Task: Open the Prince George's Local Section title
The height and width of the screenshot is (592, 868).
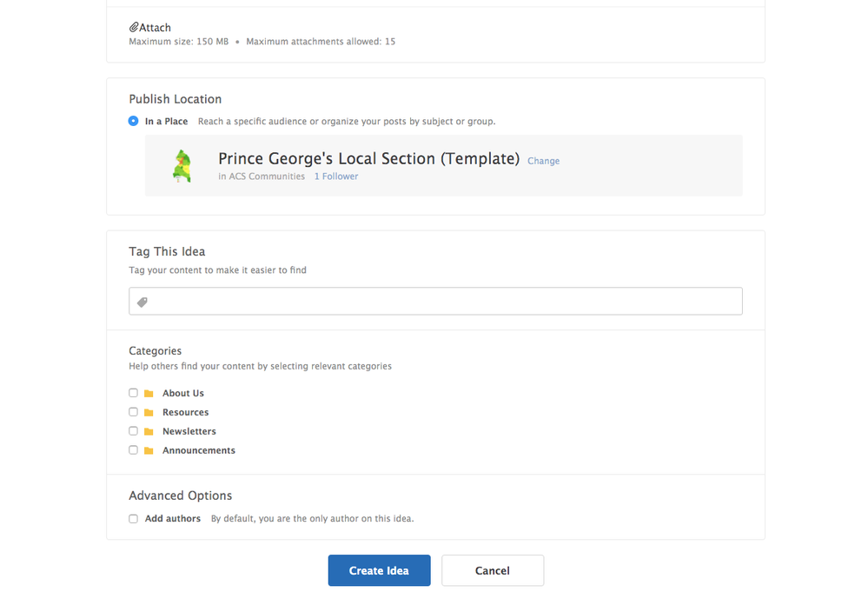Action: tap(368, 159)
